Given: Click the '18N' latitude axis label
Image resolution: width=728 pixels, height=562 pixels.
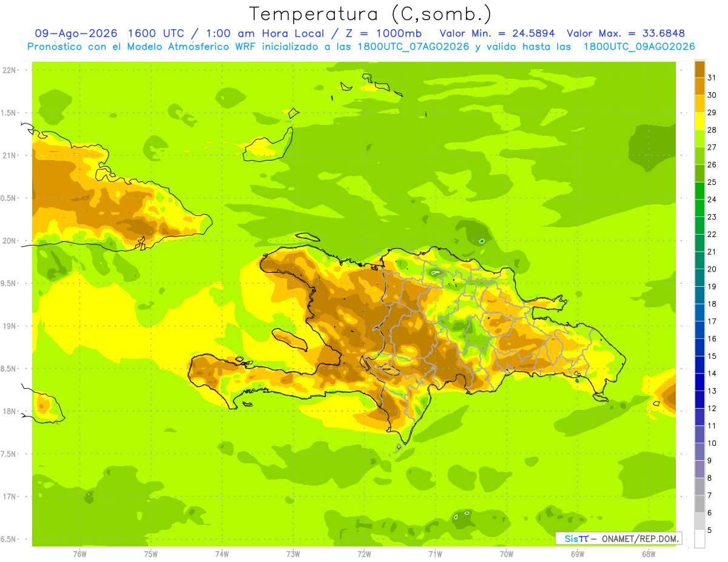Looking at the screenshot, I should [x=8, y=411].
